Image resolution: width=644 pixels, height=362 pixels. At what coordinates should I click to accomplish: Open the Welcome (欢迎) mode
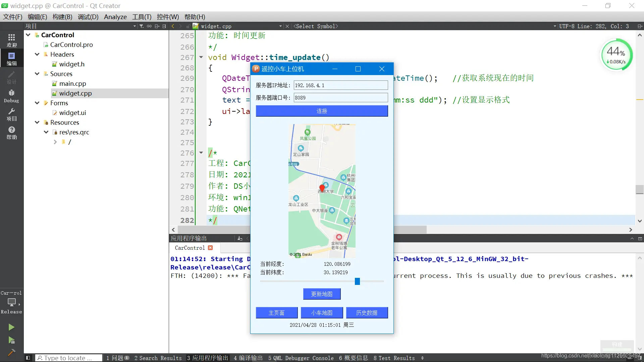(11, 40)
